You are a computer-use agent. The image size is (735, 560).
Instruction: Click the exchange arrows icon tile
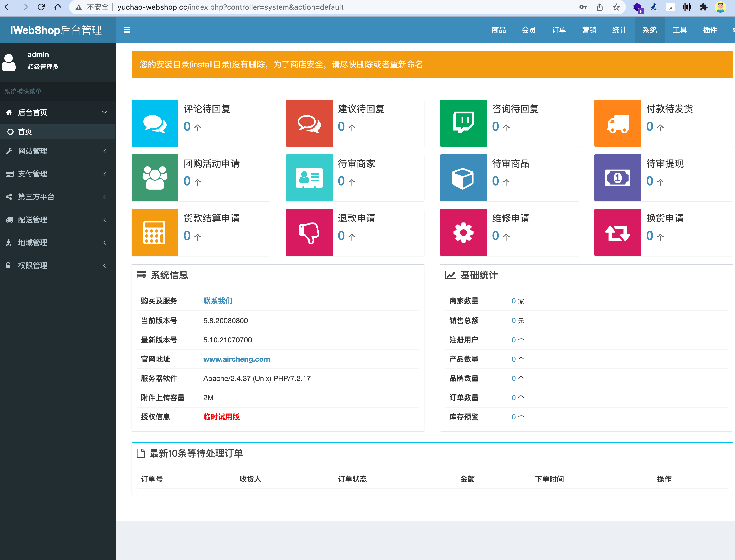click(617, 232)
